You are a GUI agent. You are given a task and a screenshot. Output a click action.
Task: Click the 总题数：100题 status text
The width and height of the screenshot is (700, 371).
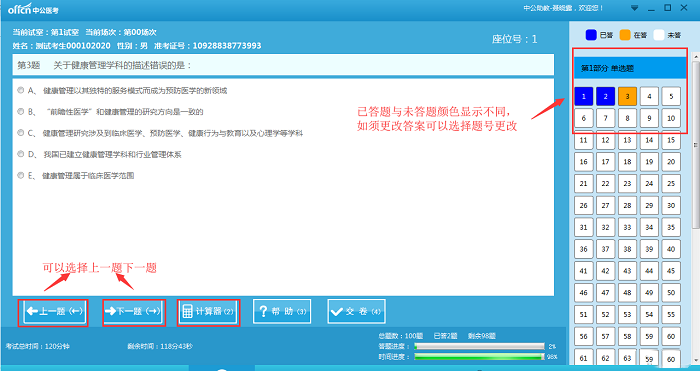pyautogui.click(x=400, y=336)
